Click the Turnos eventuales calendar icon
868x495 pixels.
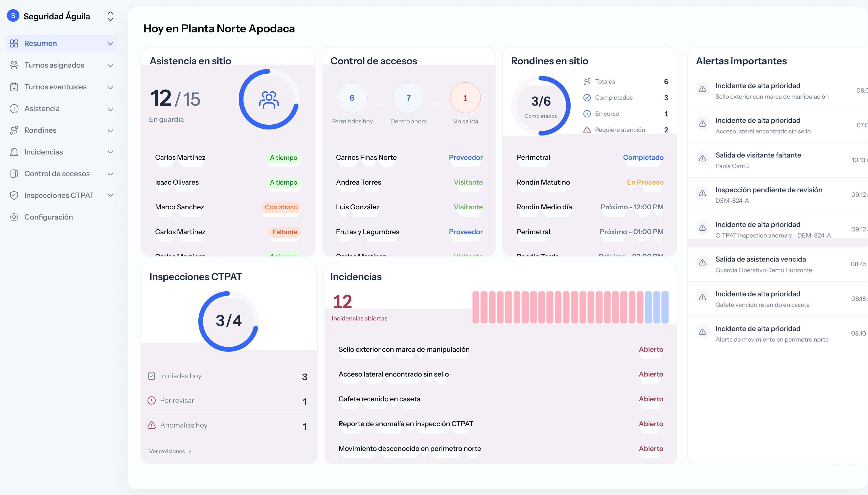[14, 87]
